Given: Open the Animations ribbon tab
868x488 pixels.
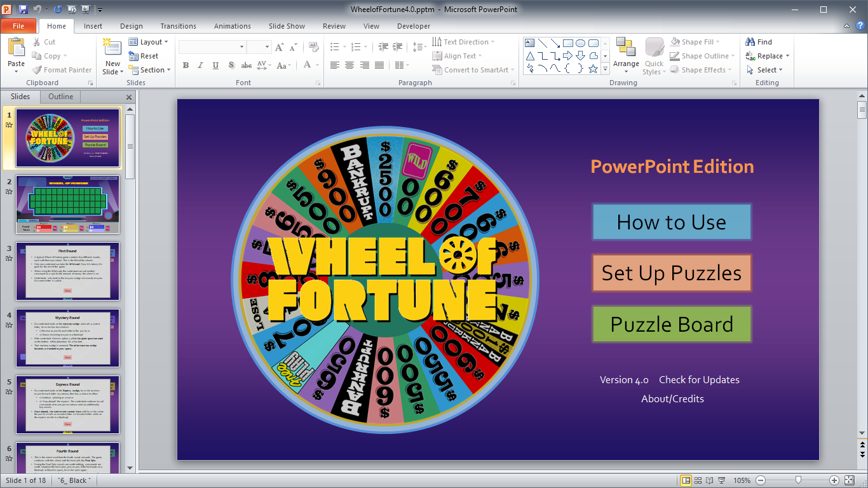Looking at the screenshot, I should click(232, 26).
